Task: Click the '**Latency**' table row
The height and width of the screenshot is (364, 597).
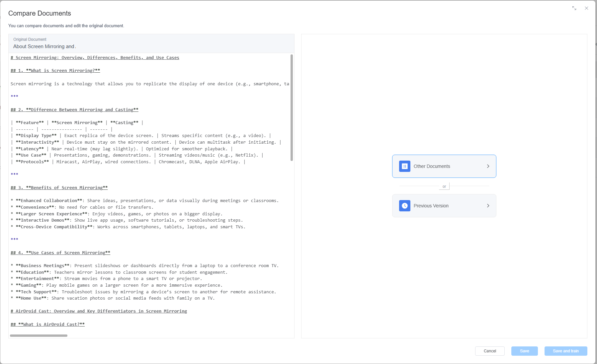Action: (x=122, y=149)
